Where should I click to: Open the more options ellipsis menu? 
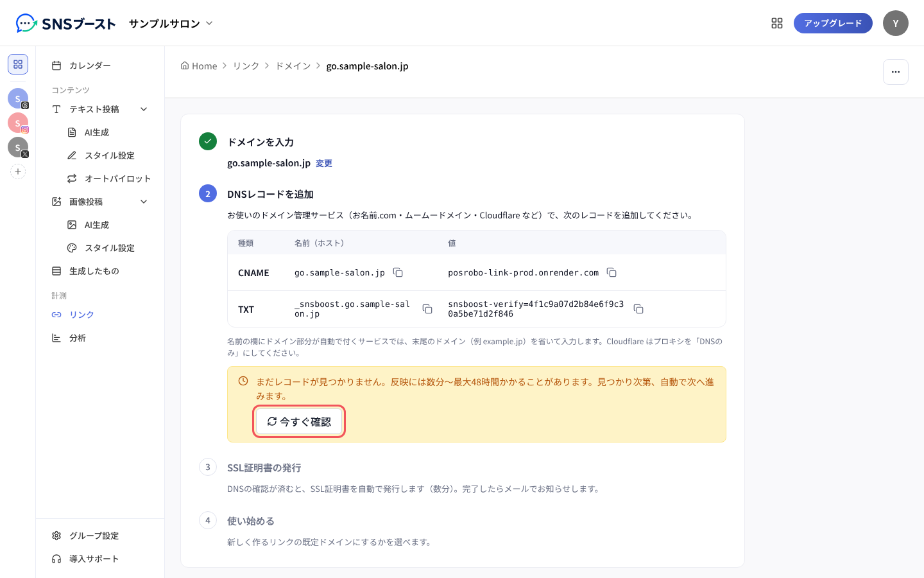coord(896,72)
